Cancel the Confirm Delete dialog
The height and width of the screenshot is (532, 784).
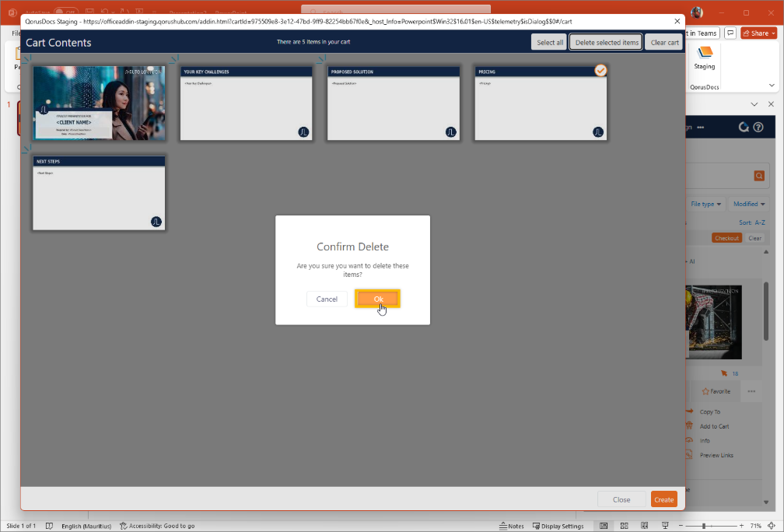(x=327, y=299)
